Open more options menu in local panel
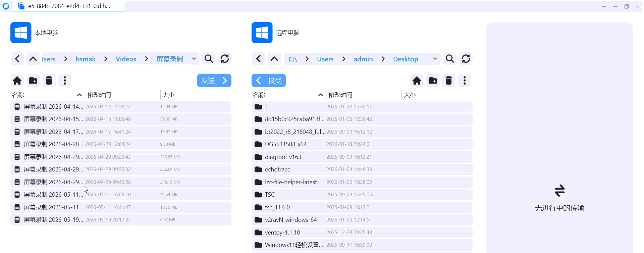Viewport: 644px width, 253px height. [x=65, y=81]
